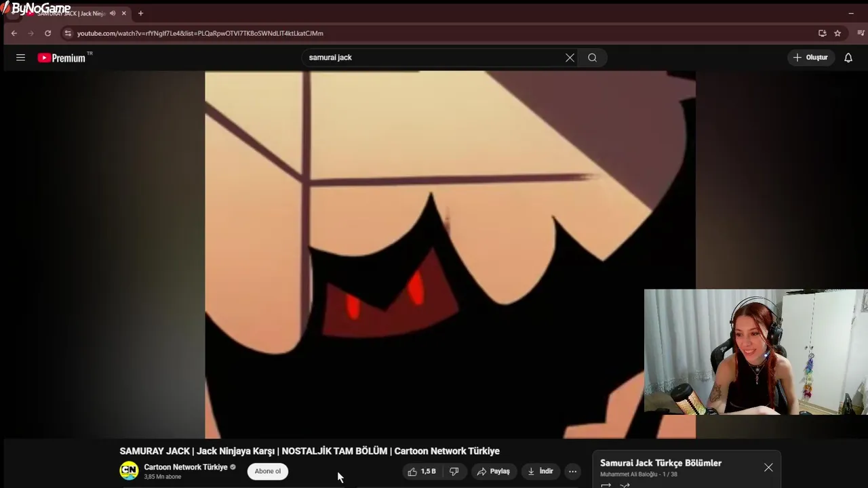Go forward with the browser forward arrow
This screenshot has height=488, width=868.
pyautogui.click(x=31, y=33)
